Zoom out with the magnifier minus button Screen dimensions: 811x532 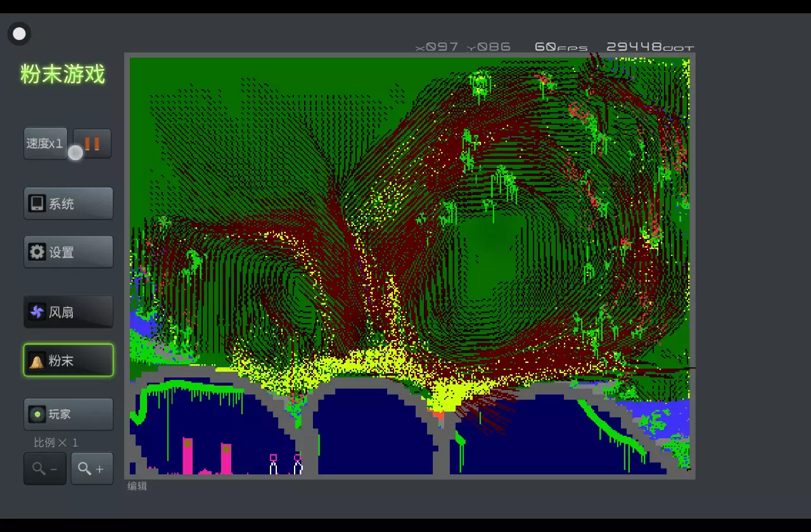45,469
